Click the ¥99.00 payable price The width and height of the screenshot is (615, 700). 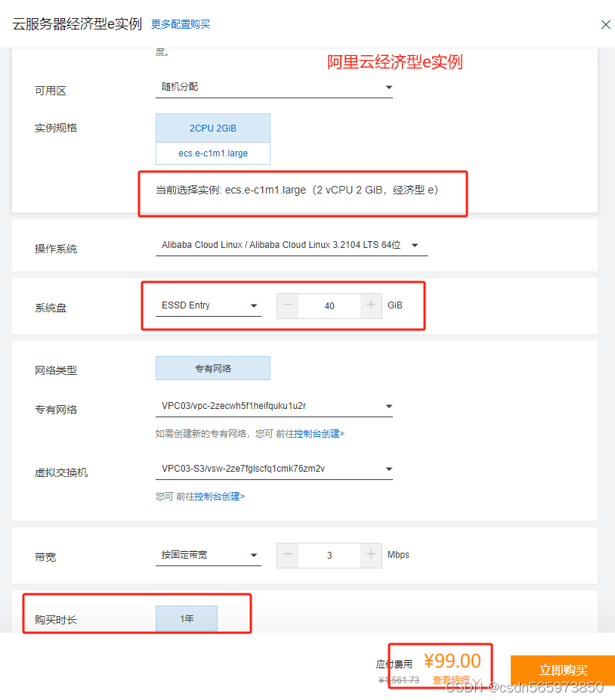pyautogui.click(x=452, y=661)
